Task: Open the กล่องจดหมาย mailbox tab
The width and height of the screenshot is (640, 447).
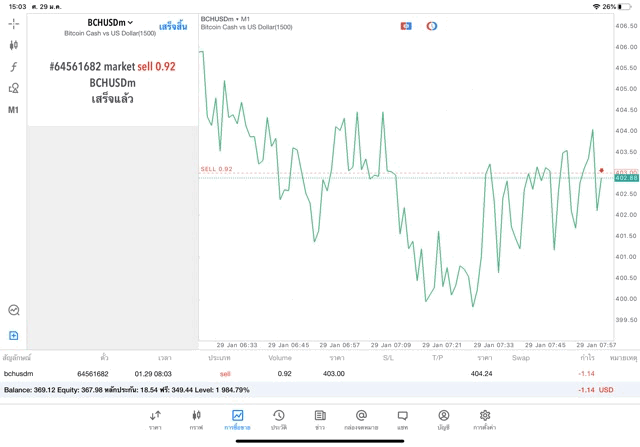Action: coord(361,420)
